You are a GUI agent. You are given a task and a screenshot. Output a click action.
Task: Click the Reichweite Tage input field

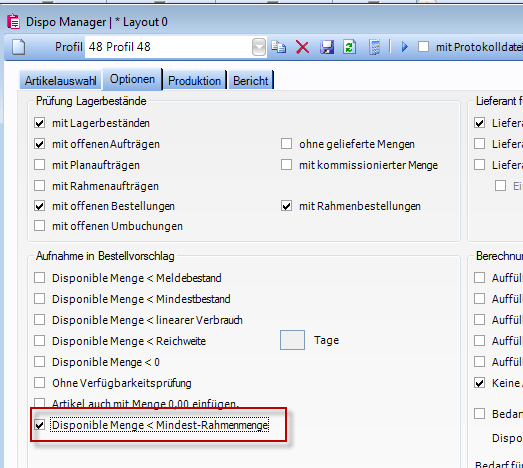pyautogui.click(x=292, y=340)
